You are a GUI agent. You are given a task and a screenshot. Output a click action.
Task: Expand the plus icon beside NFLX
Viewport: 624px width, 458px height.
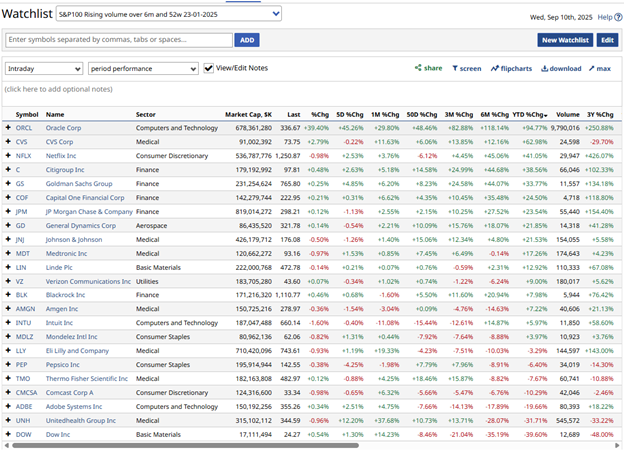point(8,156)
